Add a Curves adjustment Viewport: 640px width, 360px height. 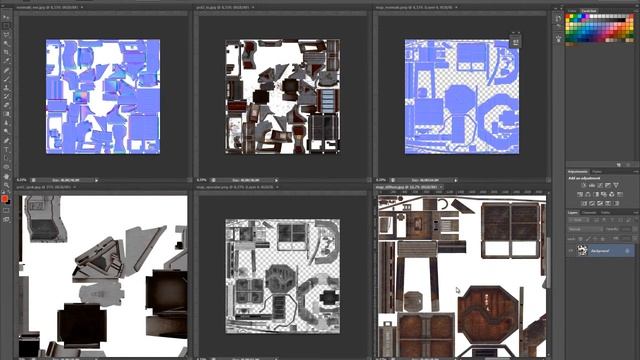(600, 185)
